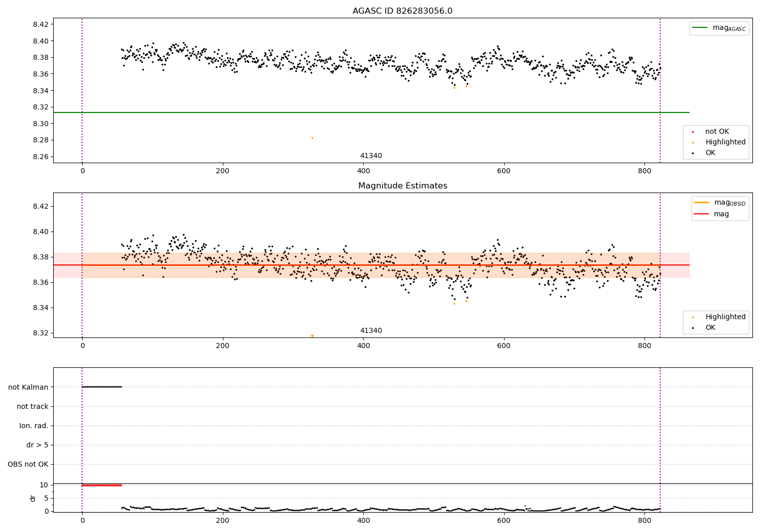This screenshot has height=532, width=760.
Task: Click the red 'not OK' legend marker
Action: (x=693, y=132)
